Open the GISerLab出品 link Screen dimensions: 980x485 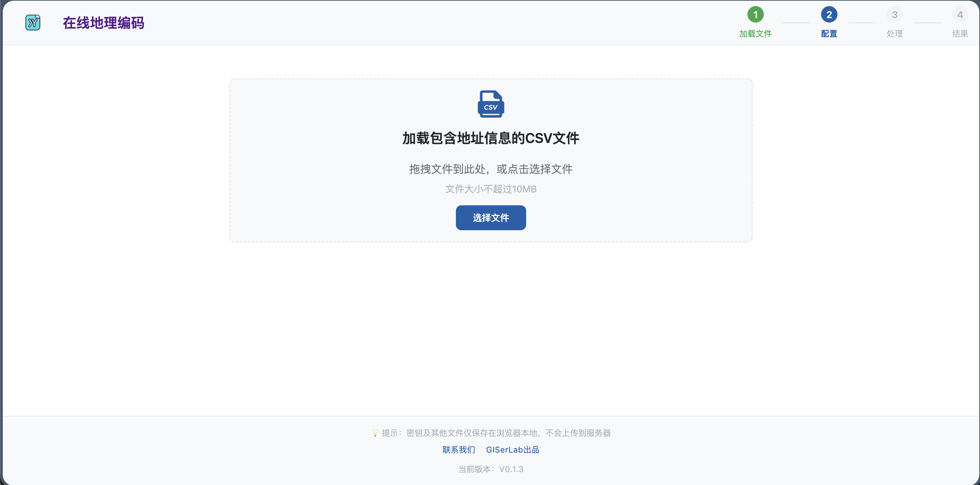tap(513, 450)
